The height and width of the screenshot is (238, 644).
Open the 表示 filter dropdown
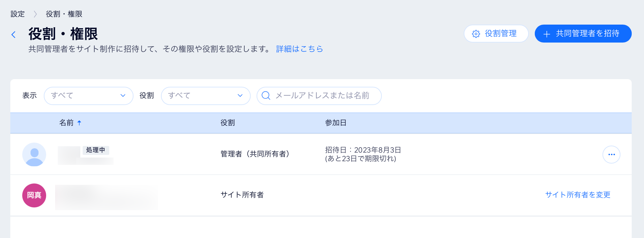coord(88,96)
